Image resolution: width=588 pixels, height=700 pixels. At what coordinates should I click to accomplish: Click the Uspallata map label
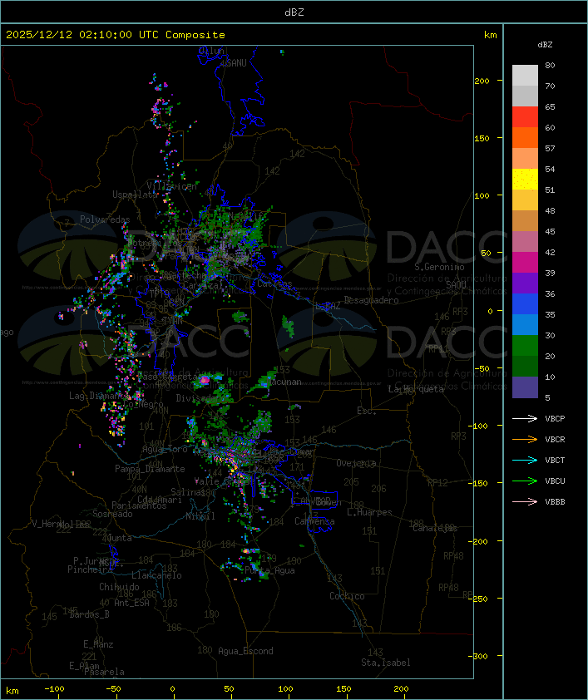(x=135, y=195)
